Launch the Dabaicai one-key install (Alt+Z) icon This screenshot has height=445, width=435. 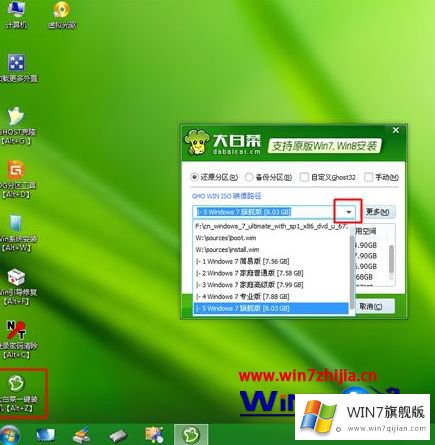pyautogui.click(x=18, y=393)
